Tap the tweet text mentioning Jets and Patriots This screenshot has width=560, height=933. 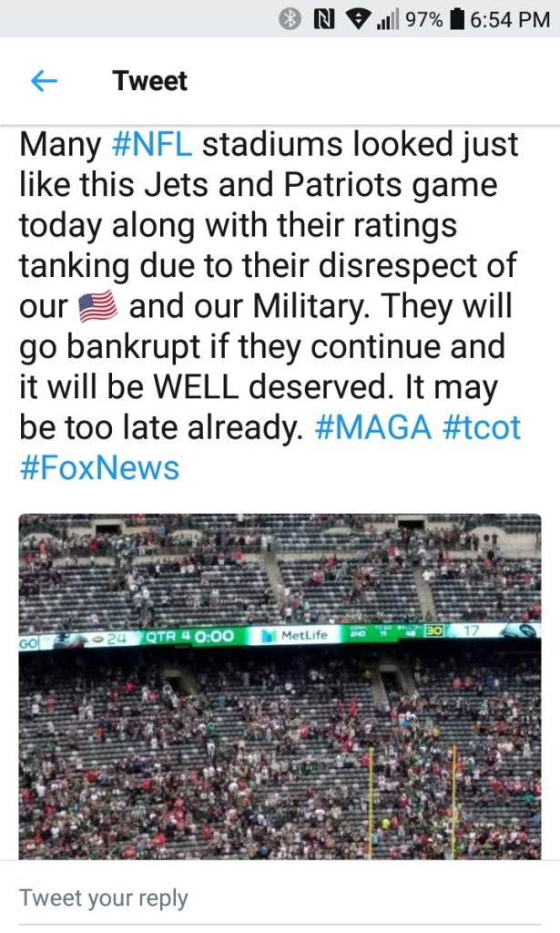coord(264,185)
